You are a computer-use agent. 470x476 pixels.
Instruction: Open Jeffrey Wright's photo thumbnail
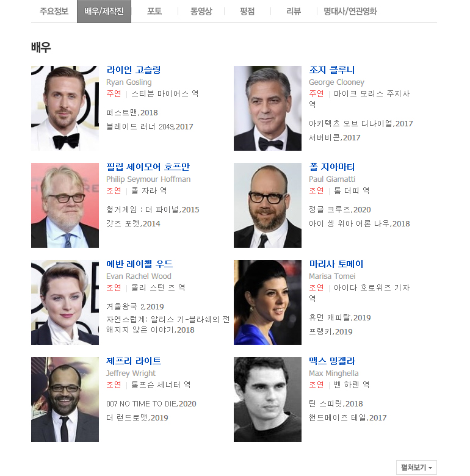click(65, 399)
